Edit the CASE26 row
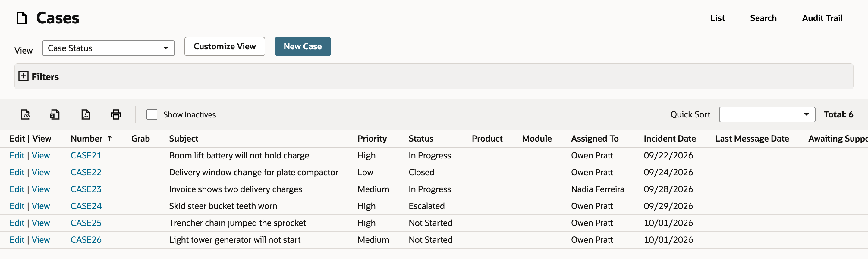 (x=17, y=239)
